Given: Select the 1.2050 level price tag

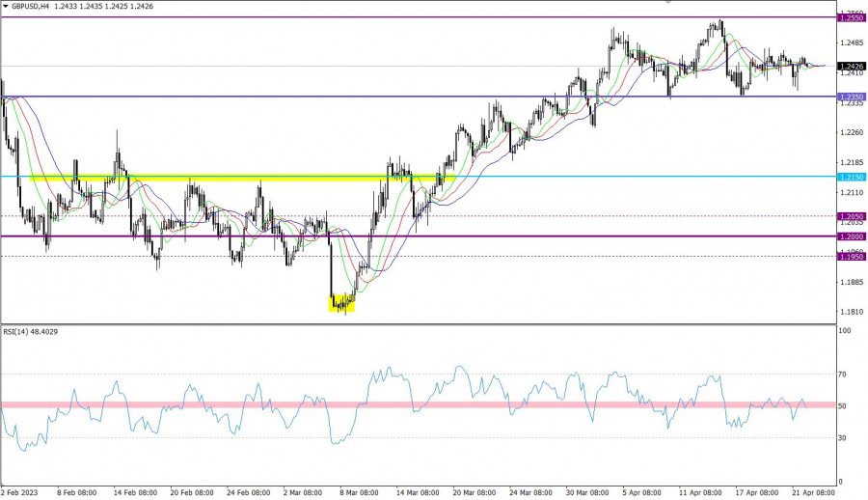Looking at the screenshot, I should (x=851, y=216).
